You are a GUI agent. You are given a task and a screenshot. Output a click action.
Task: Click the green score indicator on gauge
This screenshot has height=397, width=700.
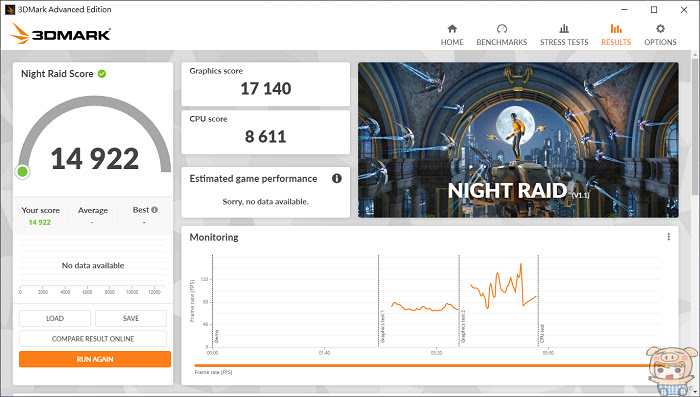coord(22,171)
